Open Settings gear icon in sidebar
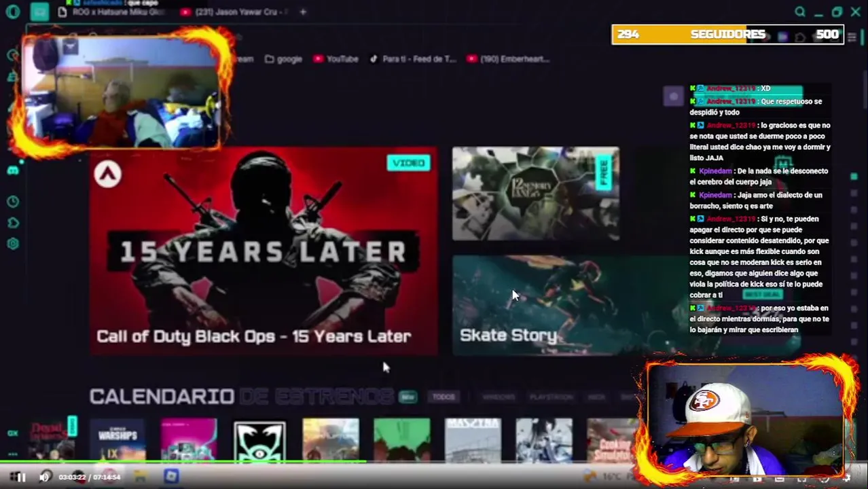Viewport: 868px width, 489px height. pos(12,244)
